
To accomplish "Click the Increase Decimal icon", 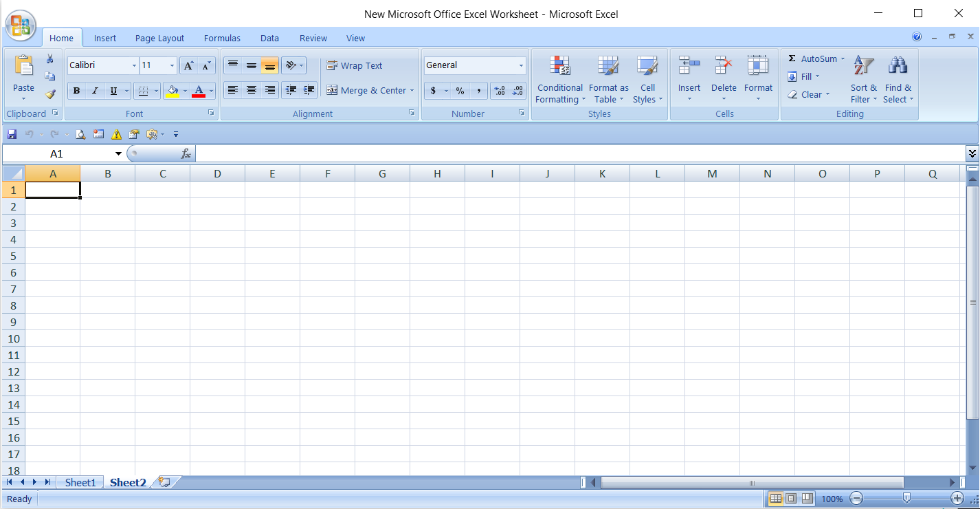I will (x=500, y=91).
